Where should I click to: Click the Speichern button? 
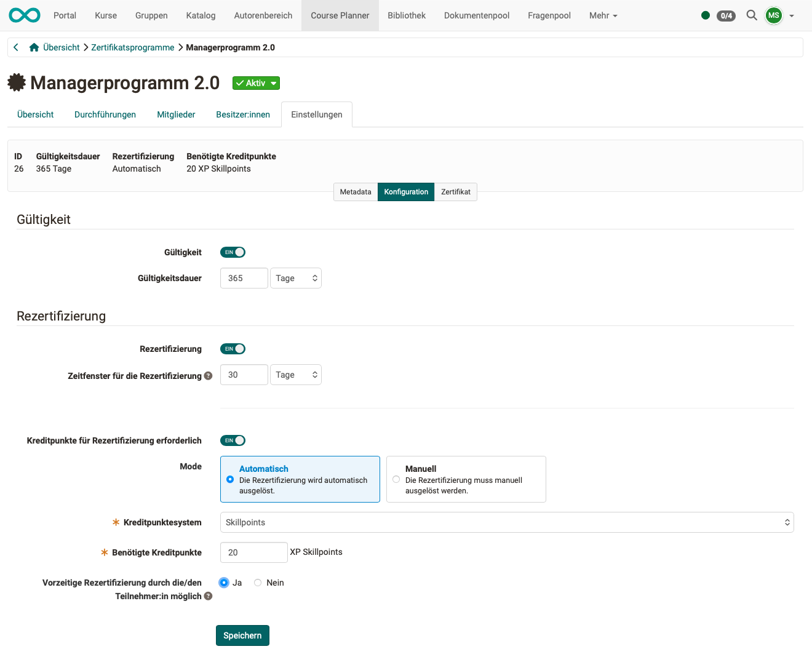(242, 635)
